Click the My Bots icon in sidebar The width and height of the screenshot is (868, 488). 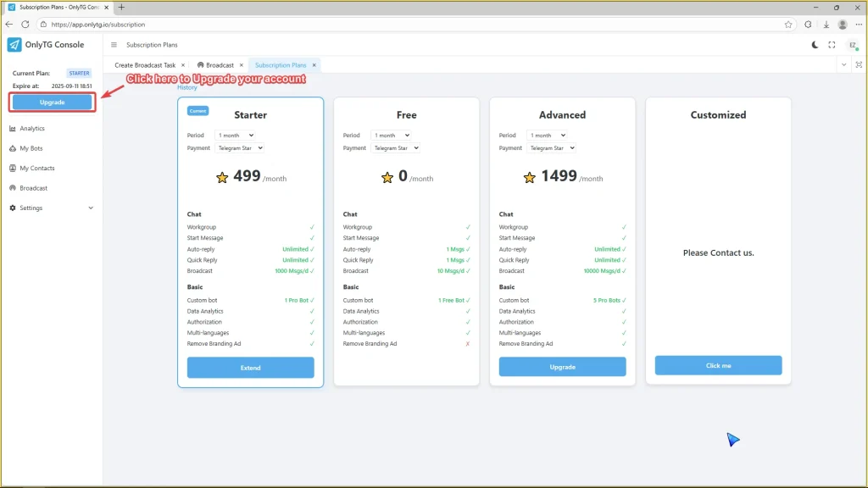[x=13, y=148]
